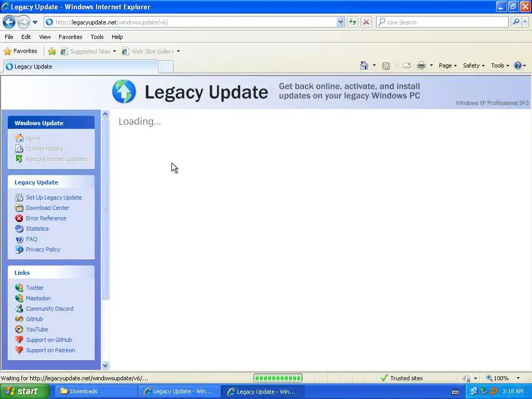Open the Favorites star button

(20, 51)
